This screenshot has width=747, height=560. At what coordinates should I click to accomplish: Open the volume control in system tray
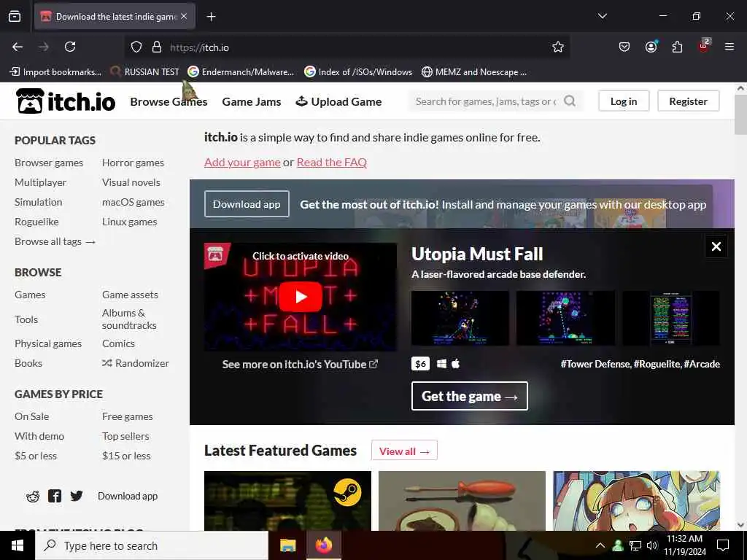pyautogui.click(x=651, y=545)
